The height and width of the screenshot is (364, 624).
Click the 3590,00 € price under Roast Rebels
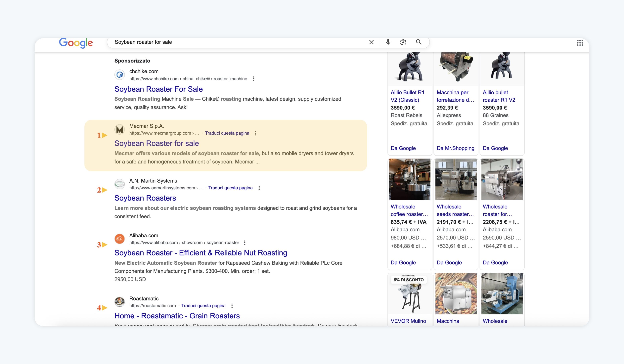pyautogui.click(x=403, y=108)
